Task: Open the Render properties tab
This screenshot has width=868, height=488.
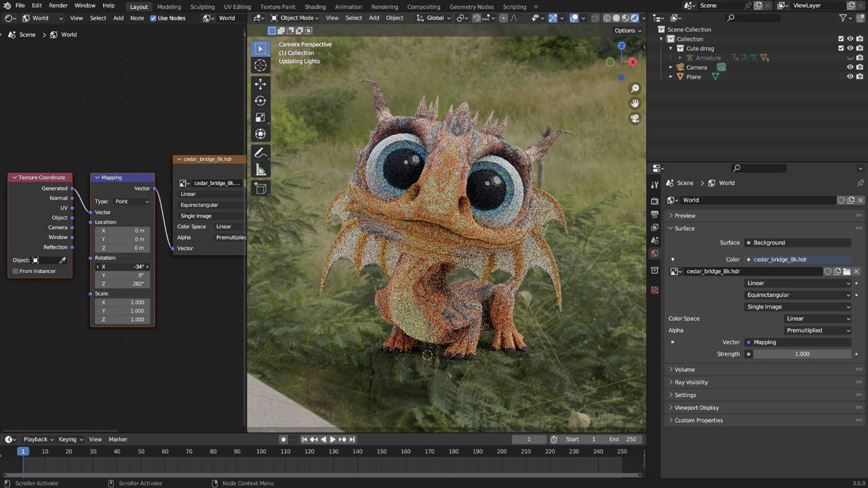Action: click(x=654, y=201)
